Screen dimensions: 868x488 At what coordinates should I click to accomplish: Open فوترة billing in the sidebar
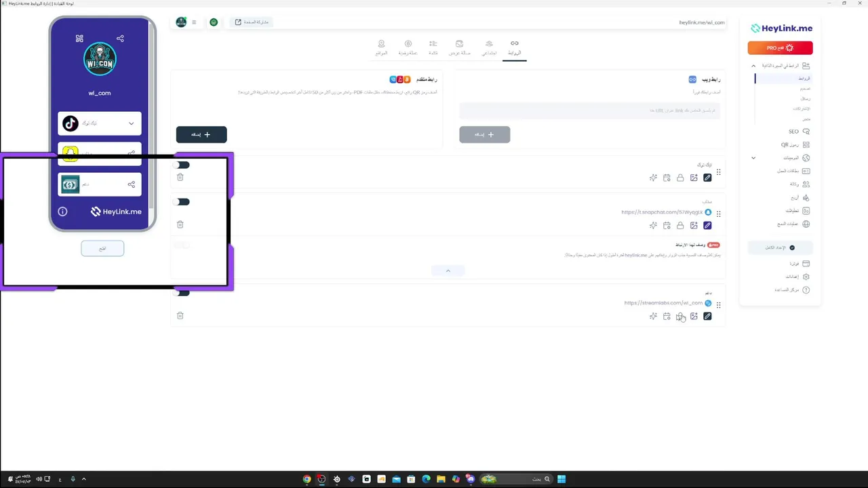point(800,263)
